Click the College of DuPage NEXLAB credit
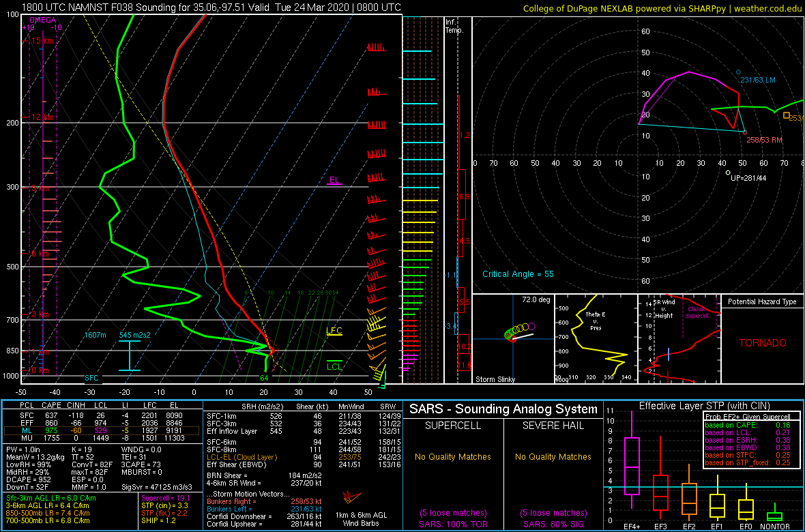The image size is (805, 532). tap(662, 8)
